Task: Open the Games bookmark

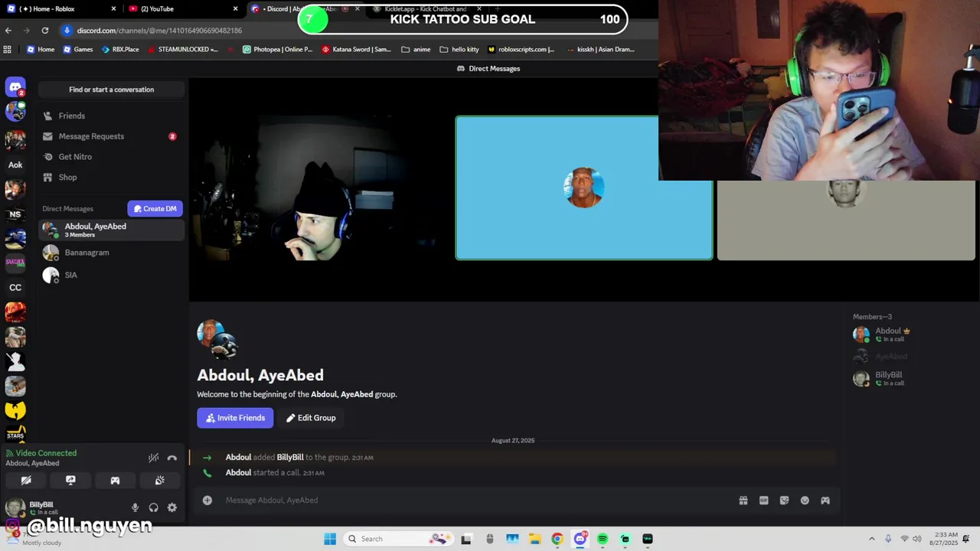Action: coord(78,50)
